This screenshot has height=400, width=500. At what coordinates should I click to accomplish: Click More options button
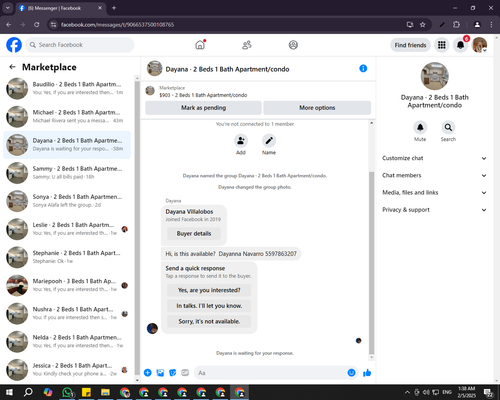tap(317, 108)
